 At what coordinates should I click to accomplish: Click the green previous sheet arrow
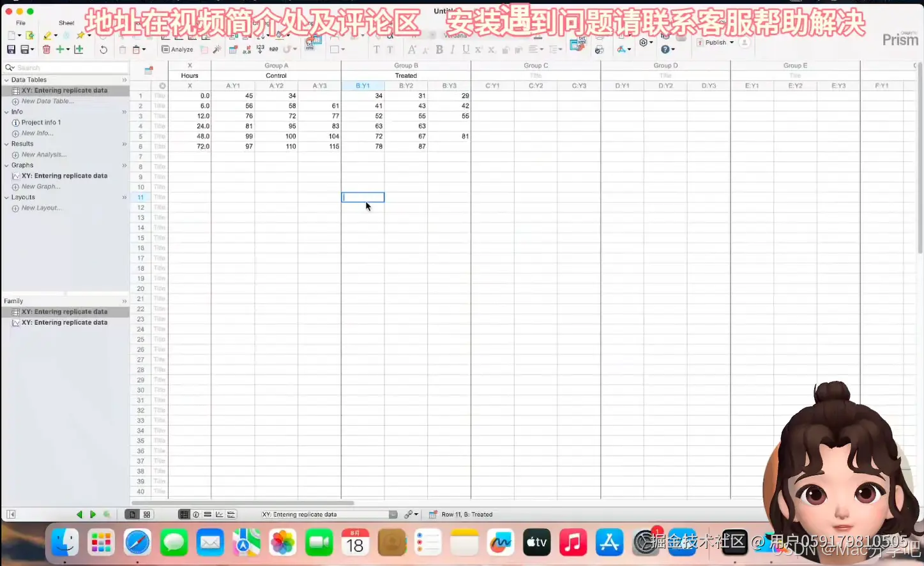tap(79, 514)
